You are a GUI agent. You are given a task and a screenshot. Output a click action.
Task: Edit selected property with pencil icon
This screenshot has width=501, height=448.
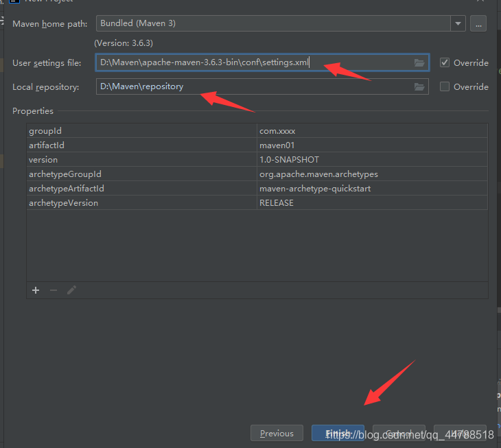(71, 290)
